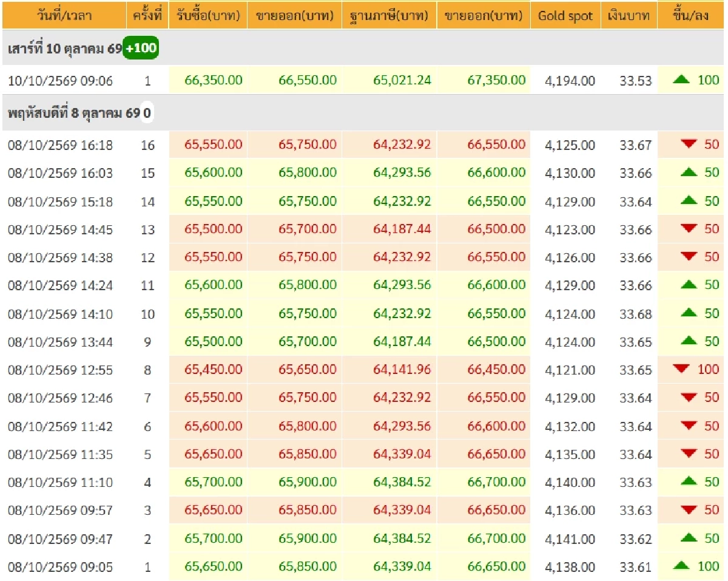The height and width of the screenshot is (581, 728).
Task: Click the red down arrow in the 11:35 row
Action: point(689,454)
